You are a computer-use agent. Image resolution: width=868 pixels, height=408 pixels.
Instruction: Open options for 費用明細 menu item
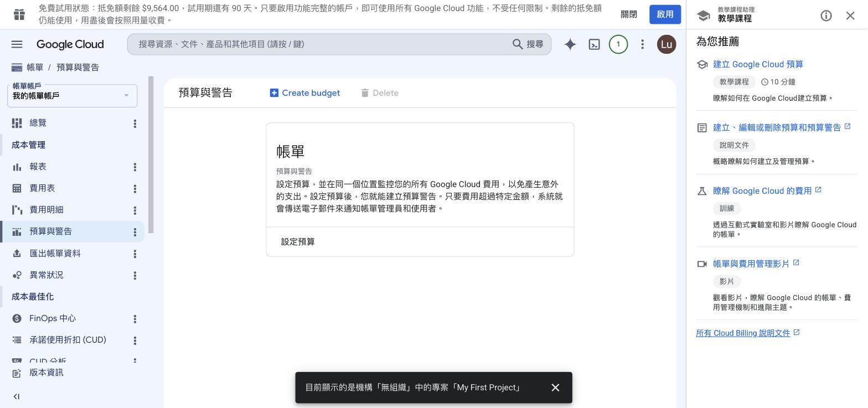point(135,210)
